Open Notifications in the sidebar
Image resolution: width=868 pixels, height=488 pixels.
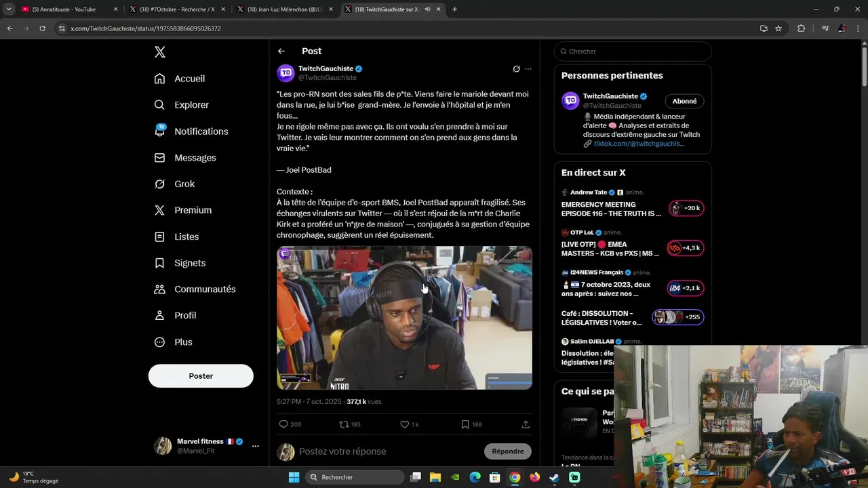pyautogui.click(x=192, y=131)
